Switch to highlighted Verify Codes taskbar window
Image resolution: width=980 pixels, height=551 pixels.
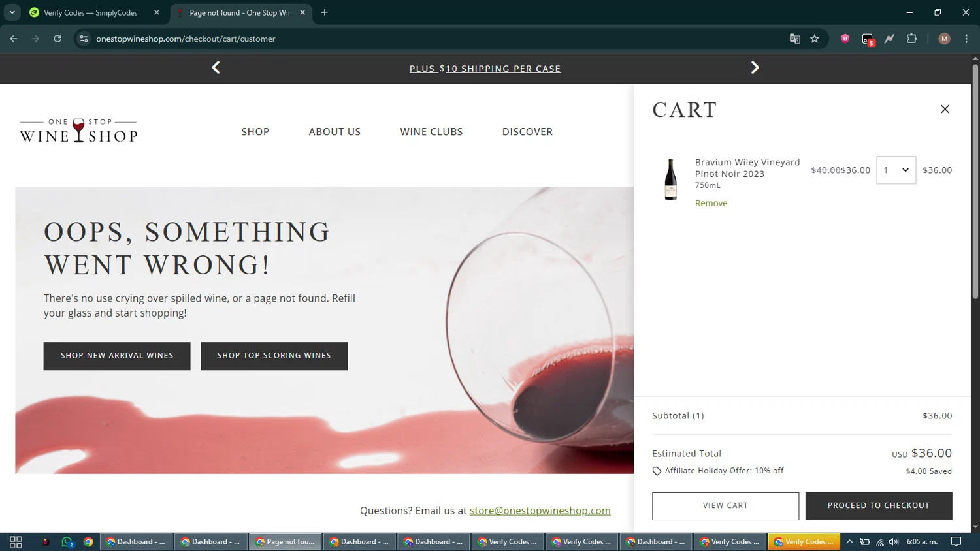click(804, 542)
